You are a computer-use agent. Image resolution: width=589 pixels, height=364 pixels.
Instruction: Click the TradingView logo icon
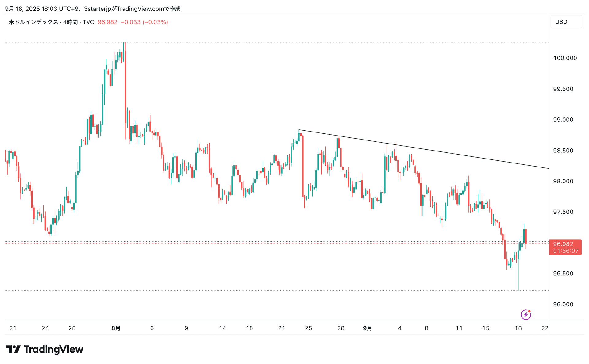(x=13, y=349)
